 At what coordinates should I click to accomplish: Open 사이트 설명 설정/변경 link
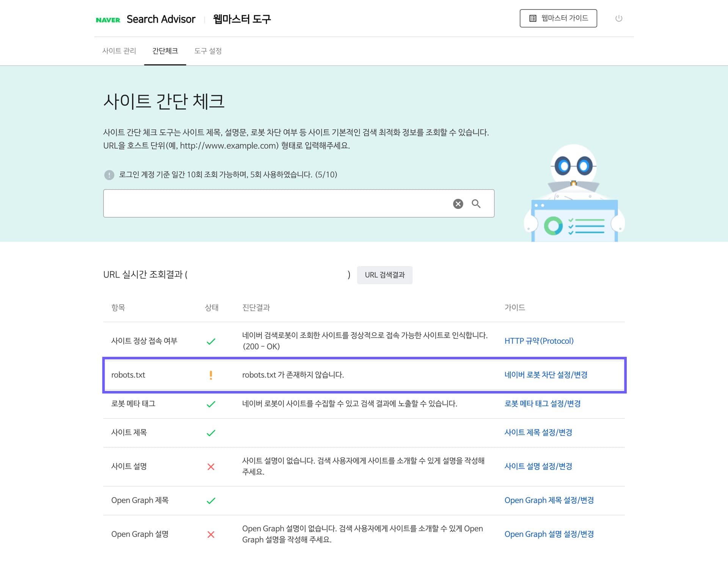(x=539, y=467)
